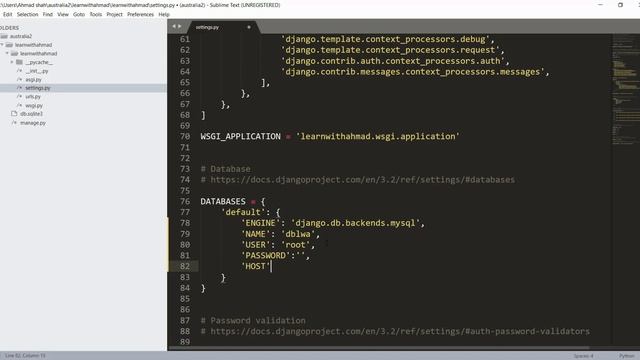Click the file icon beside __init__.py
640x360 pixels.
19,71
